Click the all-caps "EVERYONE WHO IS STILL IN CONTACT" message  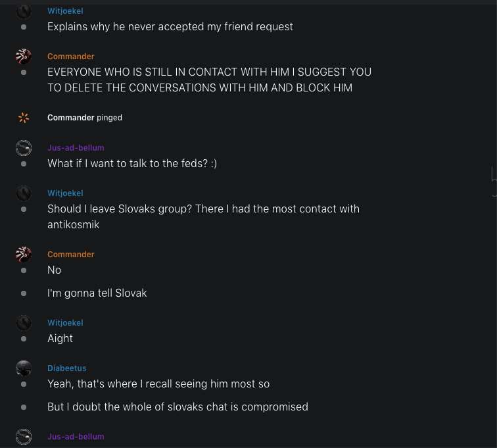209,80
